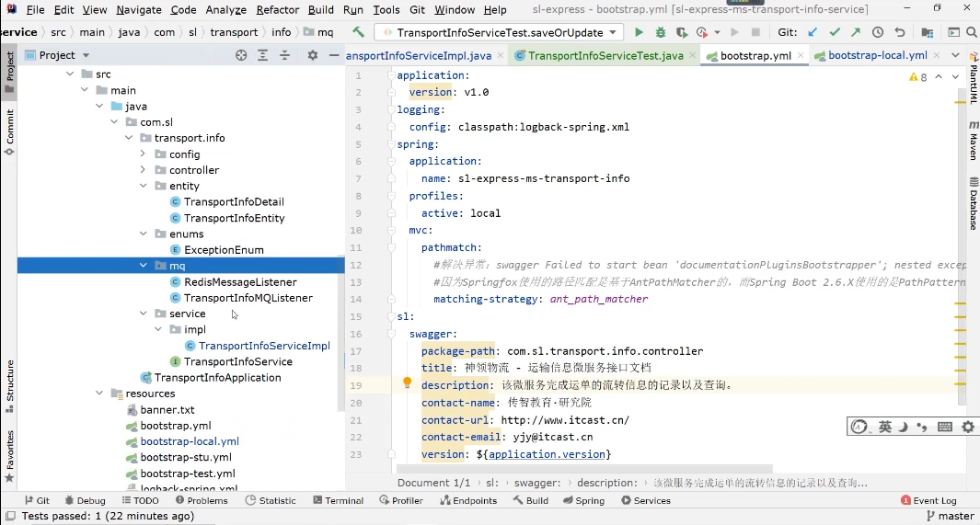The height and width of the screenshot is (525, 980).
Task: Open Git history clock icon
Action: [878, 32]
